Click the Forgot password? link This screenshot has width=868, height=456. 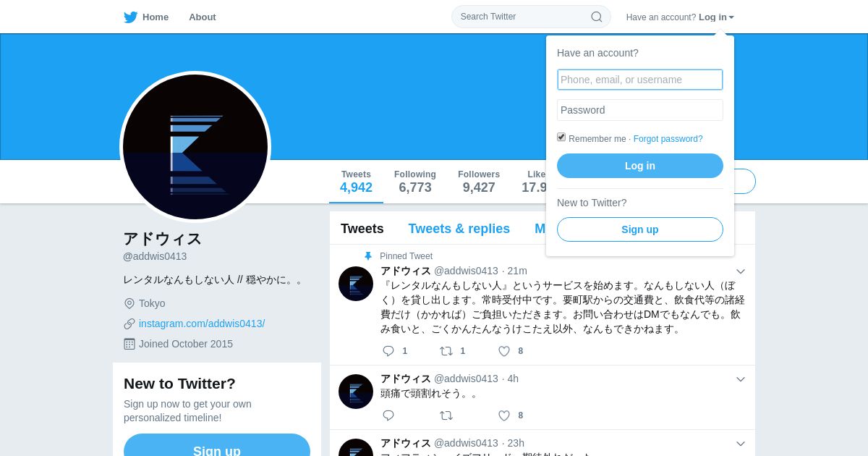(x=668, y=139)
